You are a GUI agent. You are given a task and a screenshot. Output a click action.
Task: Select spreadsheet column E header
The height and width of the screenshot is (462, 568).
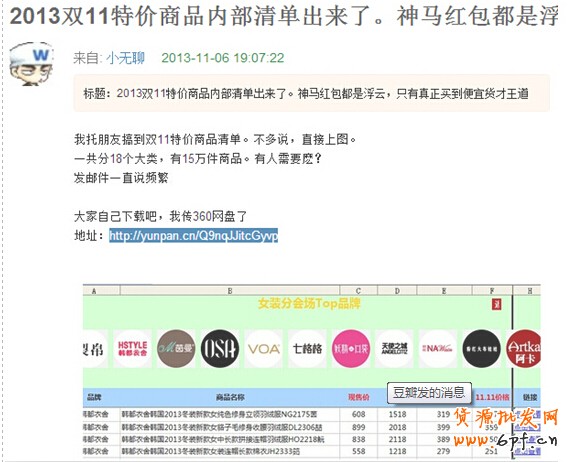click(444, 291)
